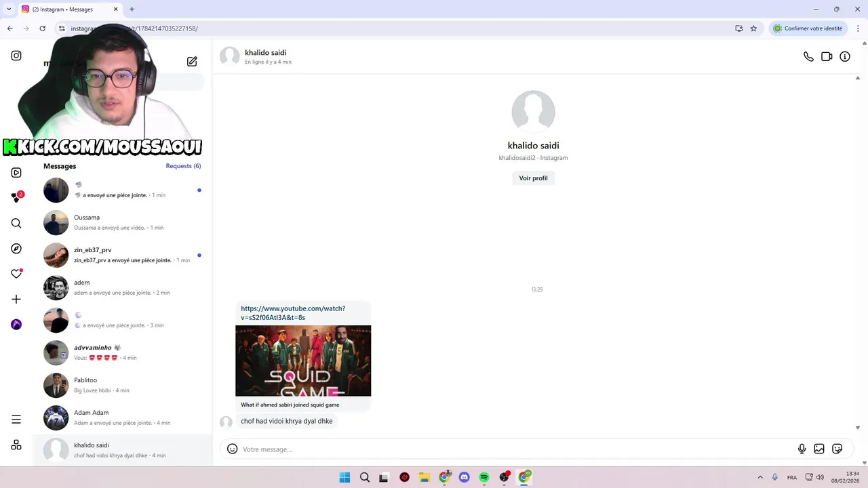Click the Voir profil button
This screenshot has width=868, height=488.
click(x=533, y=178)
